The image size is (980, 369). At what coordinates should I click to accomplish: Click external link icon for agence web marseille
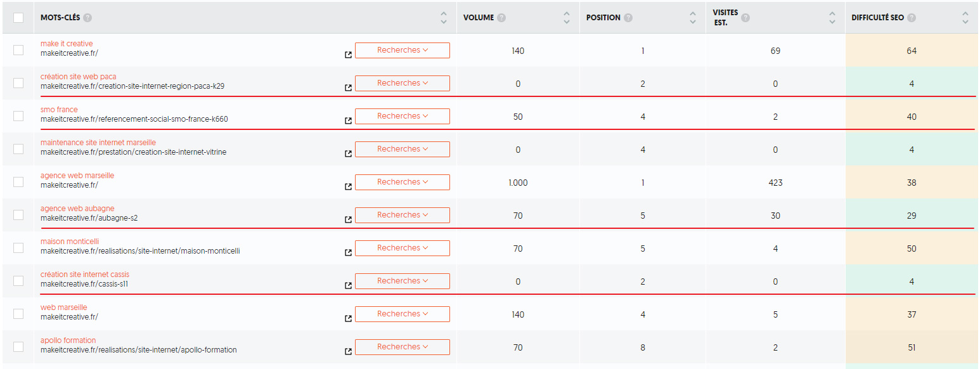click(x=348, y=187)
